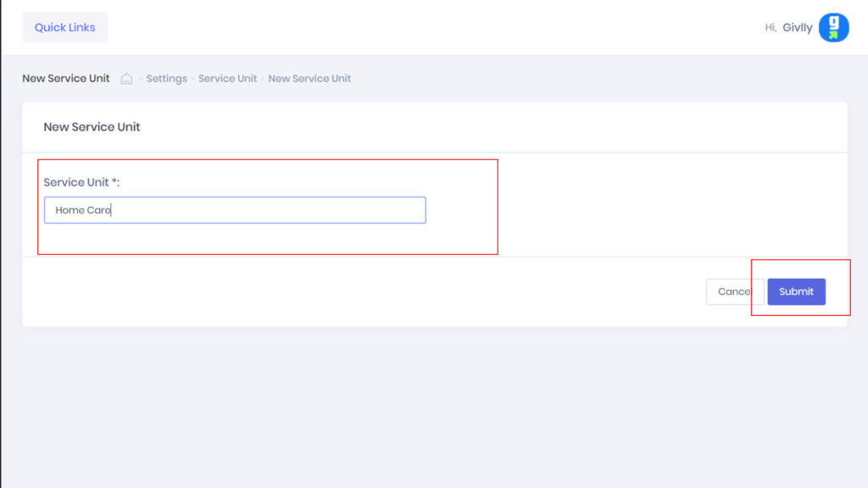Click the Givlly profile avatar icon
The image size is (868, 488).
click(833, 27)
